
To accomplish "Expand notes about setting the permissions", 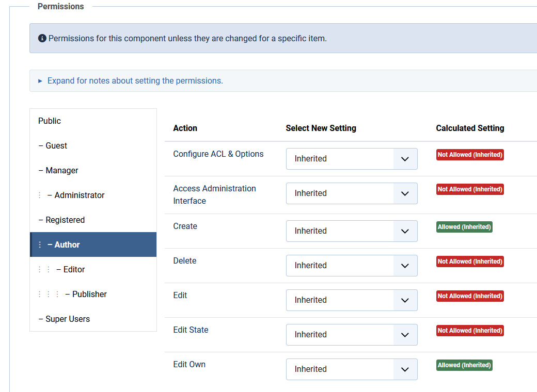I will coord(135,81).
